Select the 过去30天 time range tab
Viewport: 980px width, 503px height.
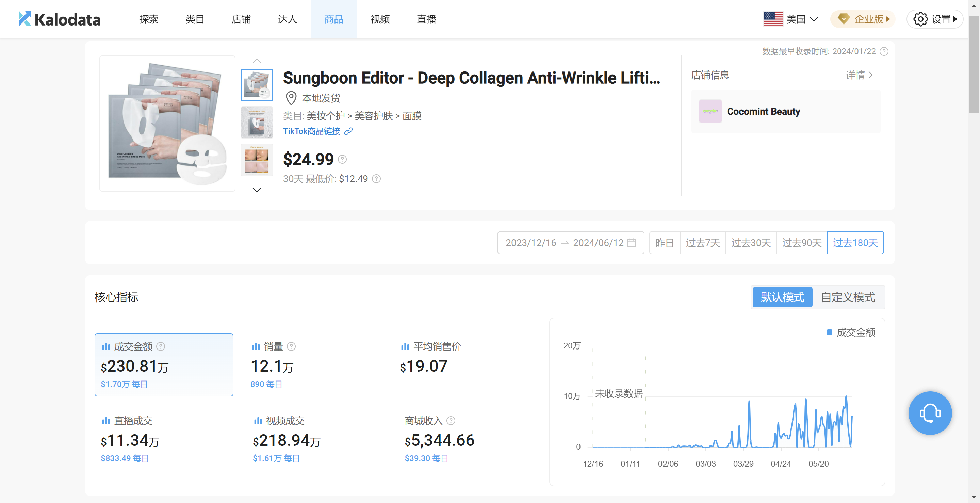click(751, 243)
